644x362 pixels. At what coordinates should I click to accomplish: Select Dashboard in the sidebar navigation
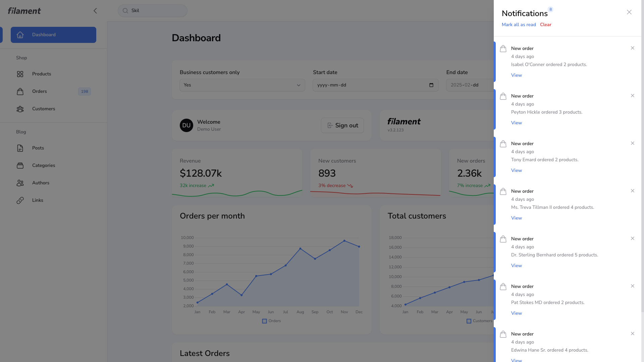tap(53, 35)
